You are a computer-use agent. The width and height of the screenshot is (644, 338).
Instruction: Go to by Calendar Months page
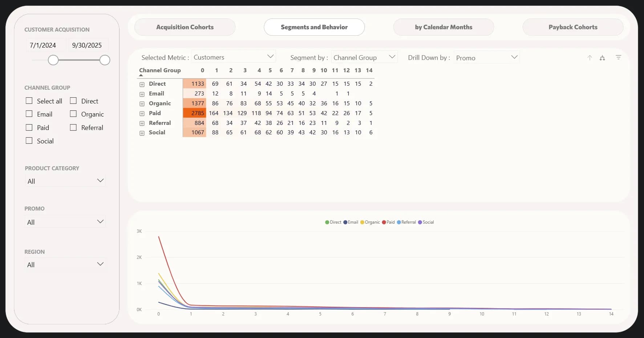443,27
